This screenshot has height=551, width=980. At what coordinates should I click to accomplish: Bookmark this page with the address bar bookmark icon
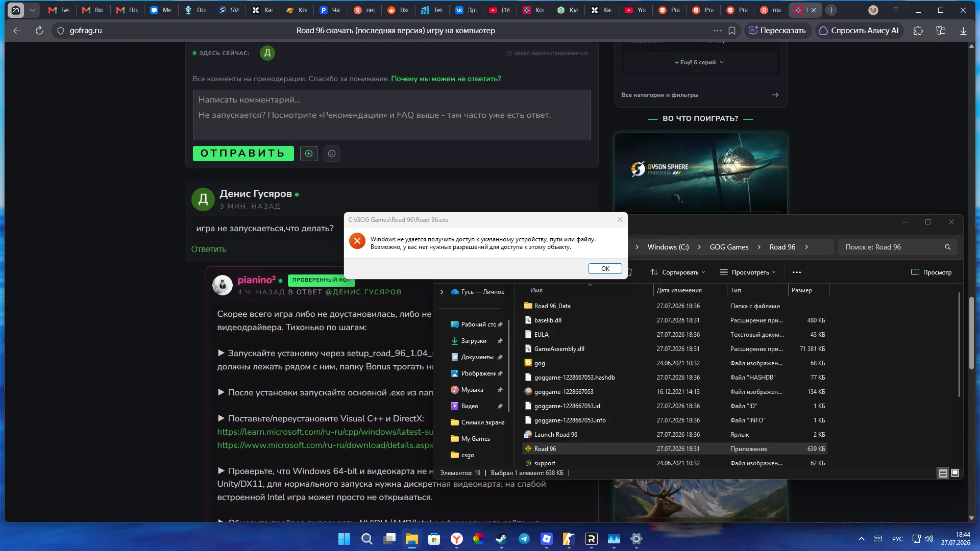[x=732, y=31]
